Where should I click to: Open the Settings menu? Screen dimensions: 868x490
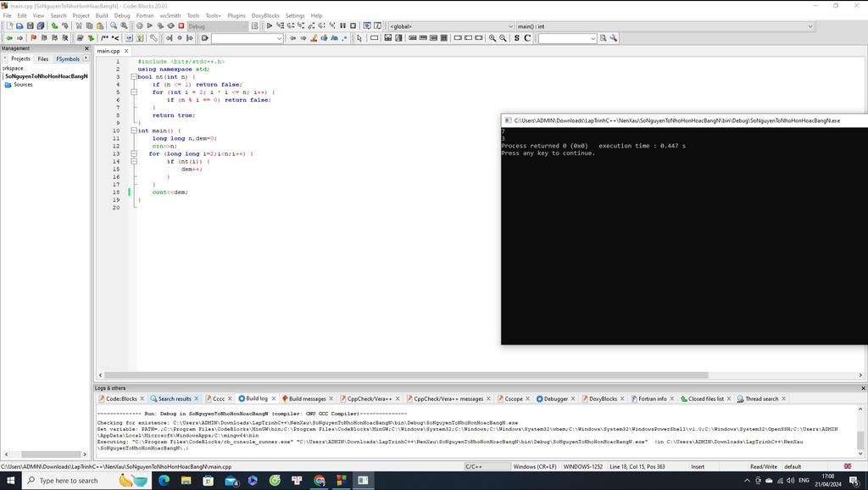point(295,15)
